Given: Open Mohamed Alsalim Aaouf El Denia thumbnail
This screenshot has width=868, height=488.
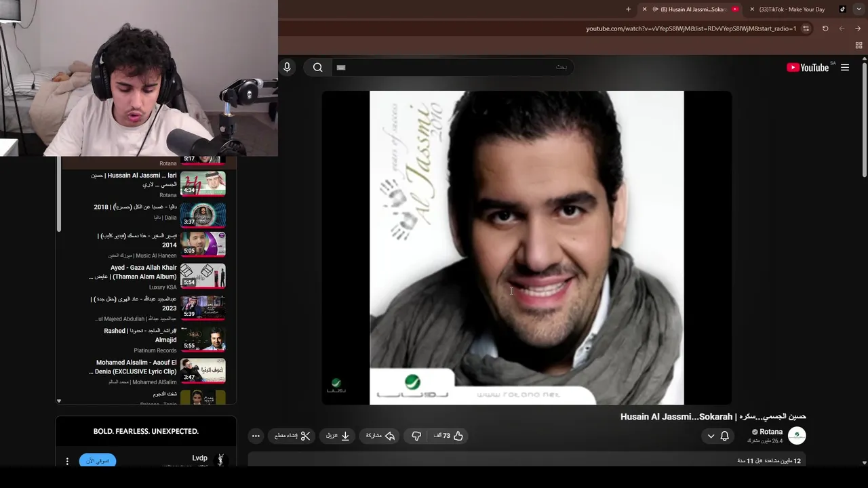Looking at the screenshot, I should [203, 371].
